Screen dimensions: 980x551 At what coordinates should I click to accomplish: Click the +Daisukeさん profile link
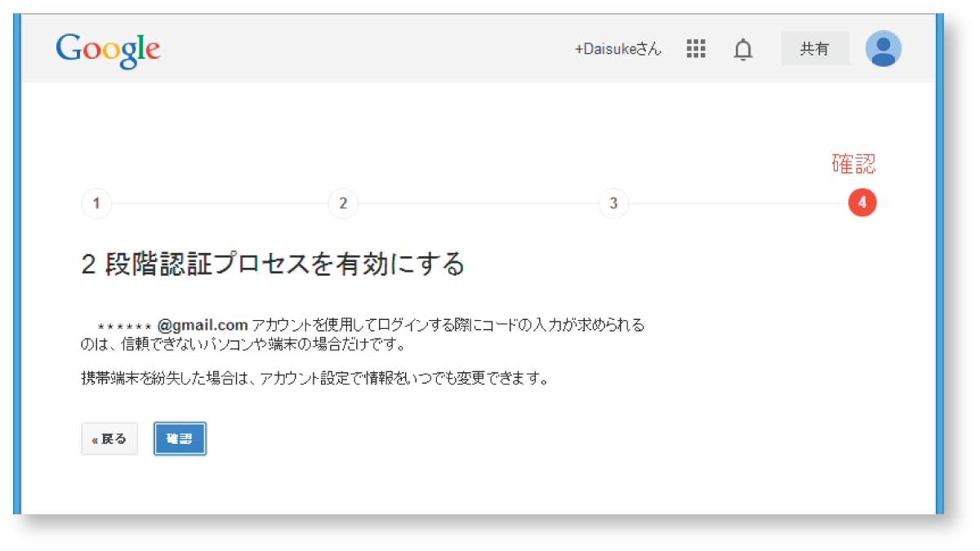point(617,50)
